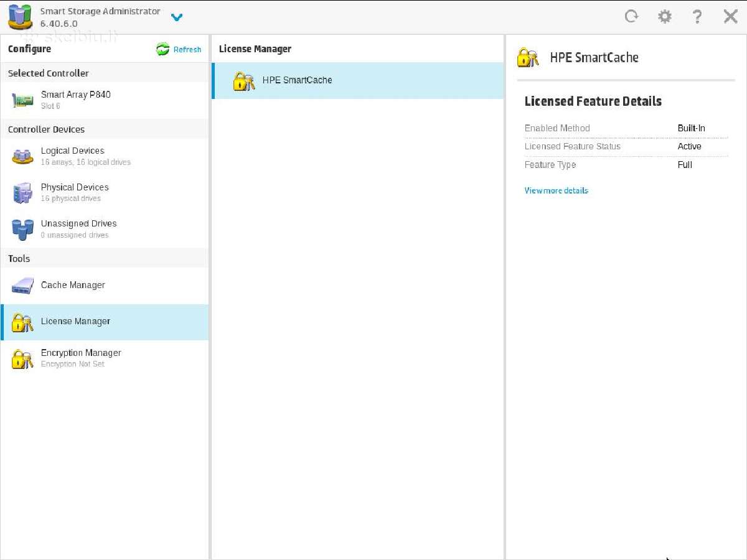Open Logical Devices label
The width and height of the screenshot is (747, 560).
coord(73,151)
